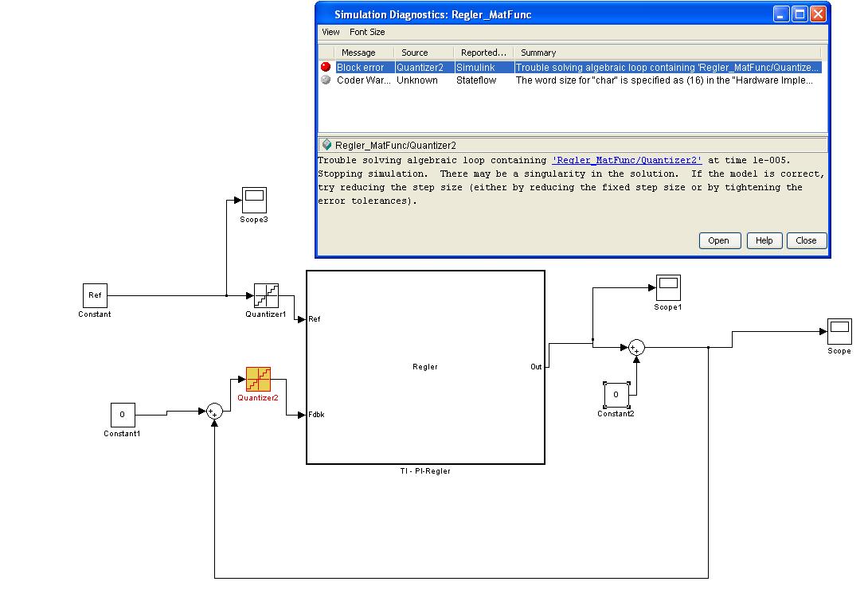Open the Font Size menu
Screen dimensions: 868x597
(367, 32)
